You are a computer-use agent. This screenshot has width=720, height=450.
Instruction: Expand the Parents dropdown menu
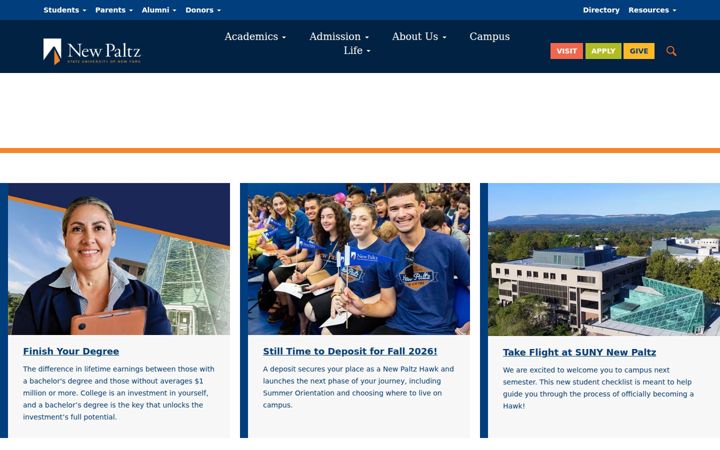pos(114,10)
